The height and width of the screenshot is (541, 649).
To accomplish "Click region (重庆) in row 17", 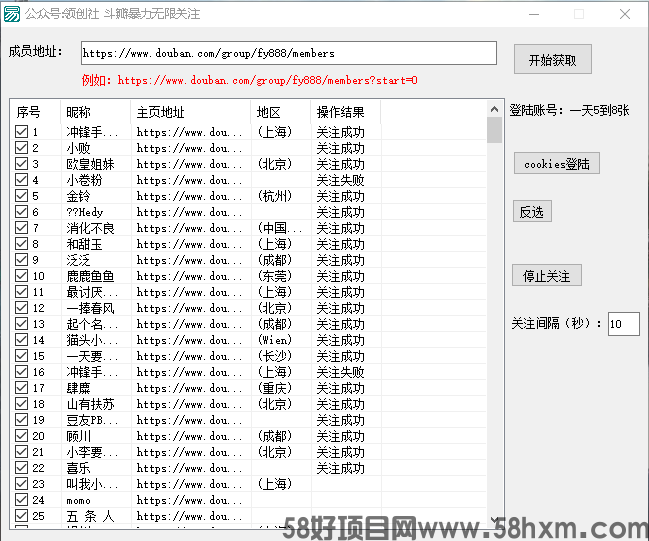I will (275, 388).
